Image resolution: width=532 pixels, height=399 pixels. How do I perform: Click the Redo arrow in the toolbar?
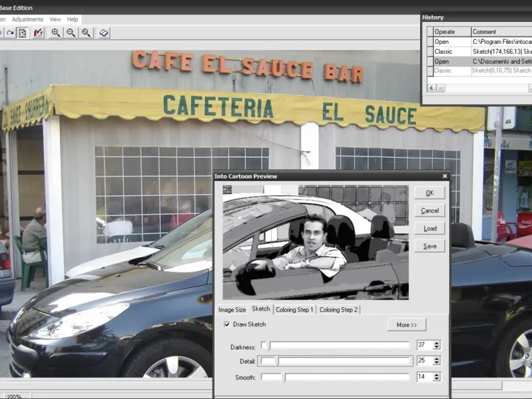[10, 33]
